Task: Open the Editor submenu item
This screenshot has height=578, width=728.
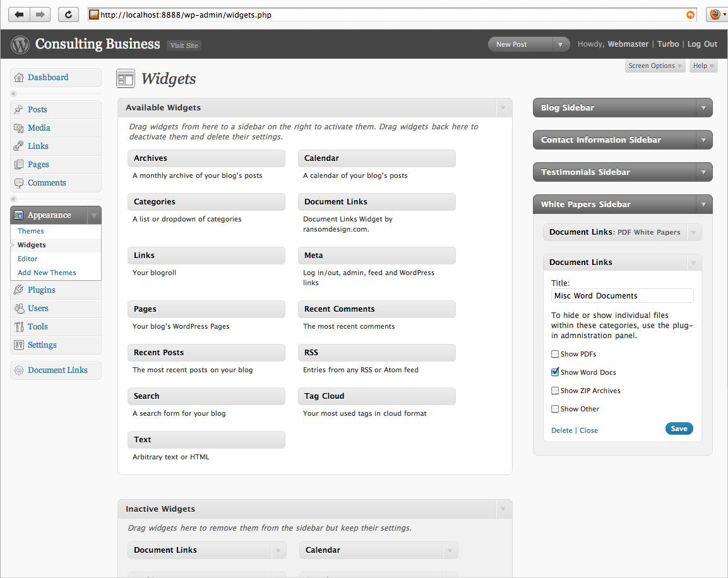Action: 27,259
